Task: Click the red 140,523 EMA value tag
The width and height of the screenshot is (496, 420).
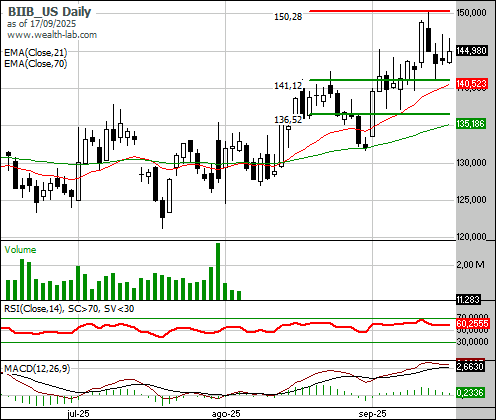Action: (x=472, y=84)
